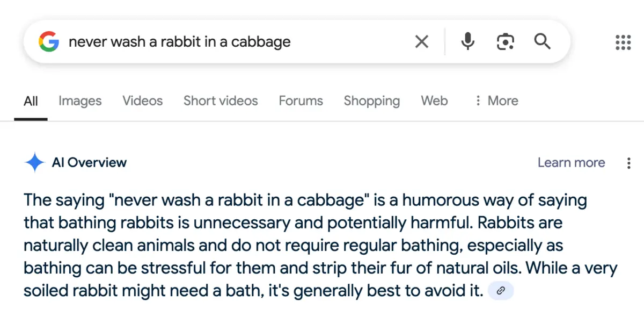Image resolution: width=644 pixels, height=316 pixels.
Task: Switch to the Videos tab
Action: tap(142, 101)
